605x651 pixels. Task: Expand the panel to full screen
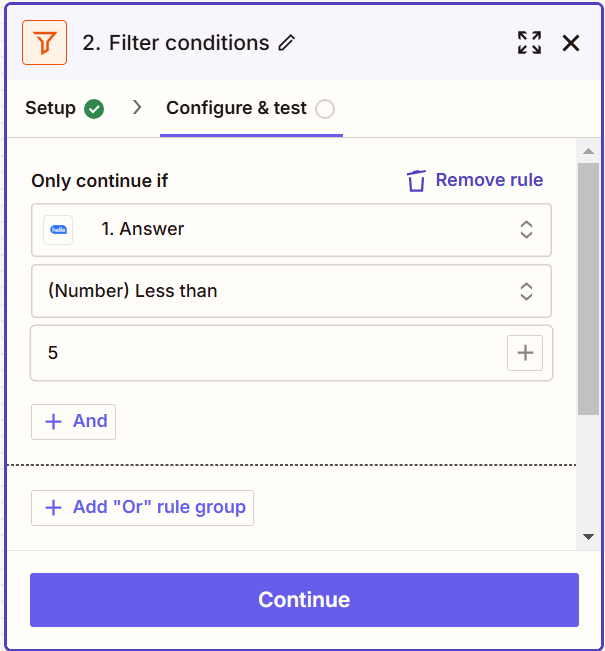tap(529, 42)
